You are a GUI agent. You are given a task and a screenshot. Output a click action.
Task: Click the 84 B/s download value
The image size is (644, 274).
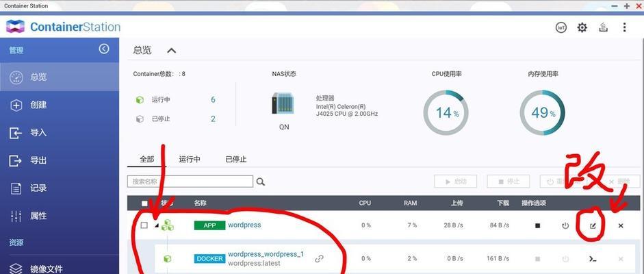click(x=500, y=225)
